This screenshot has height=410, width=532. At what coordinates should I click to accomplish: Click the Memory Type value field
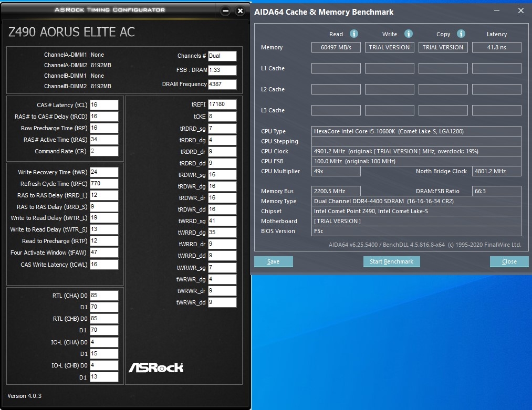416,201
